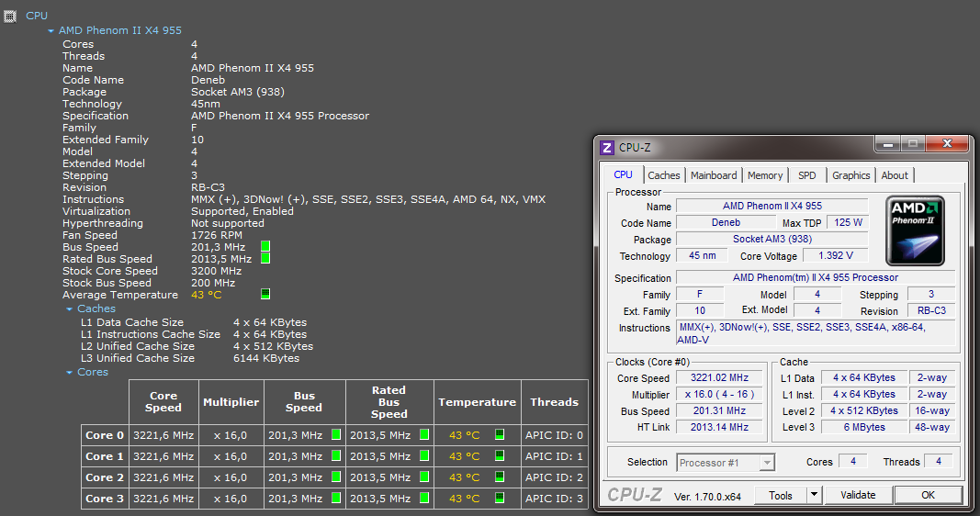Click the L3 Unified Cache Size value 6144 KBytes

266,359
